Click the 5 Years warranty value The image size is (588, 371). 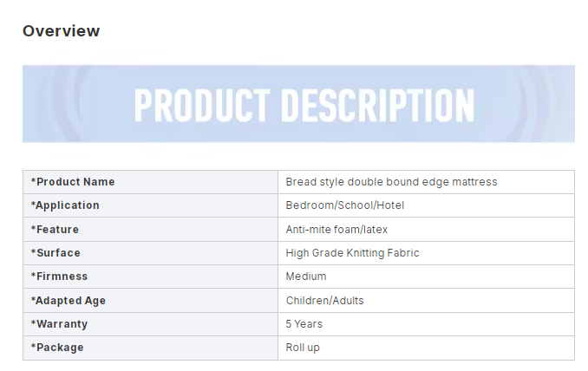click(x=304, y=324)
